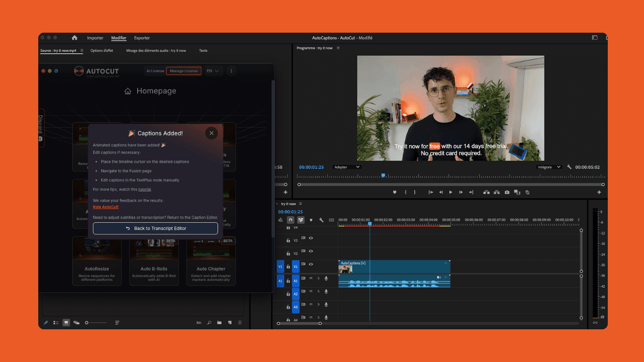This screenshot has height=362, width=644.
Task: Click Manage License in AutoCut
Action: (184, 71)
